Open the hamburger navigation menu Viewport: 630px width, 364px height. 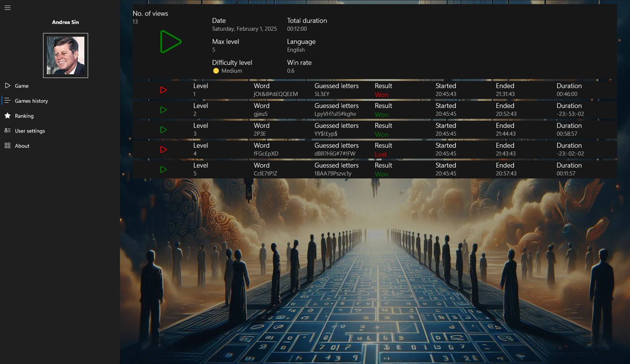point(7,7)
